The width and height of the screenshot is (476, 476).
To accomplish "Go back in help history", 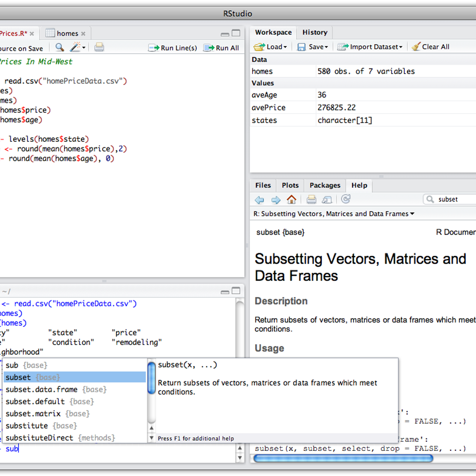I will pyautogui.click(x=259, y=200).
